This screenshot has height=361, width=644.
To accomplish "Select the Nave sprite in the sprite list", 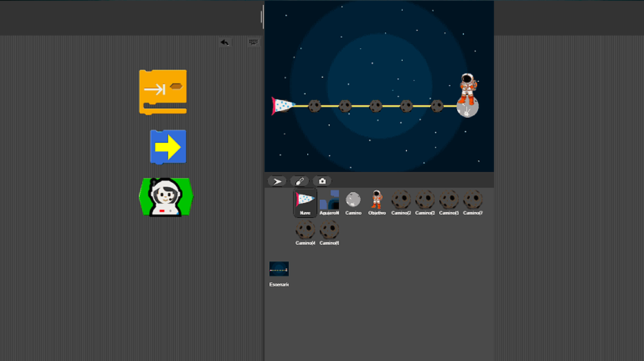I will coord(305,202).
